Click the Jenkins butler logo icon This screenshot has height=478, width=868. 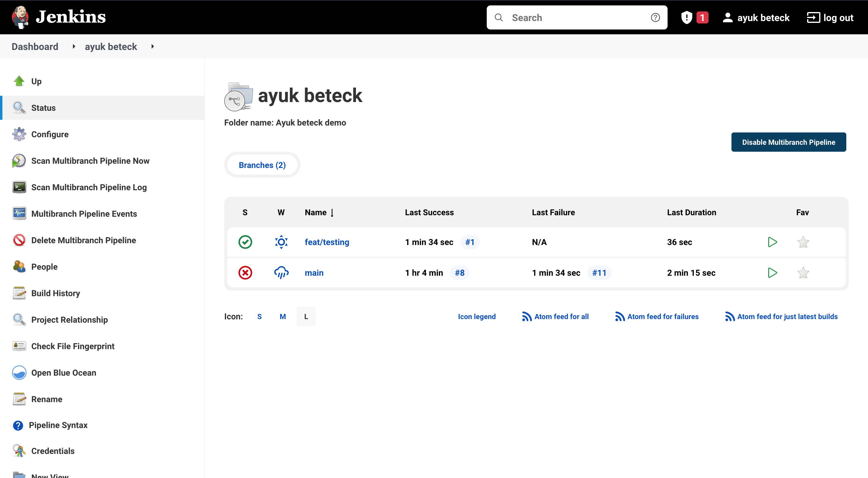pos(20,17)
